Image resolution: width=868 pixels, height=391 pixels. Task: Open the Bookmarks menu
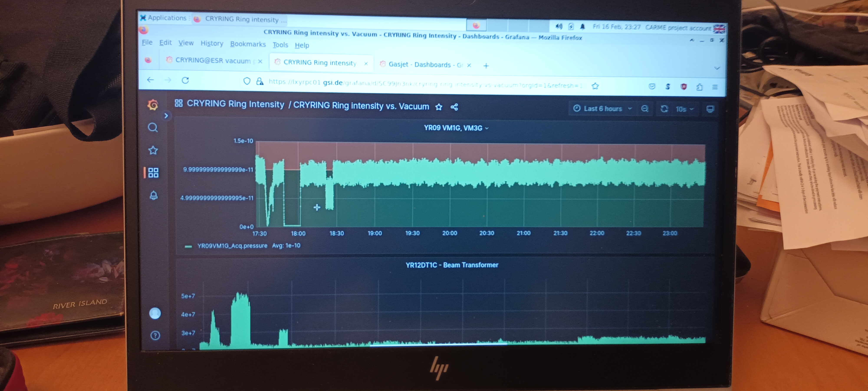(x=248, y=44)
